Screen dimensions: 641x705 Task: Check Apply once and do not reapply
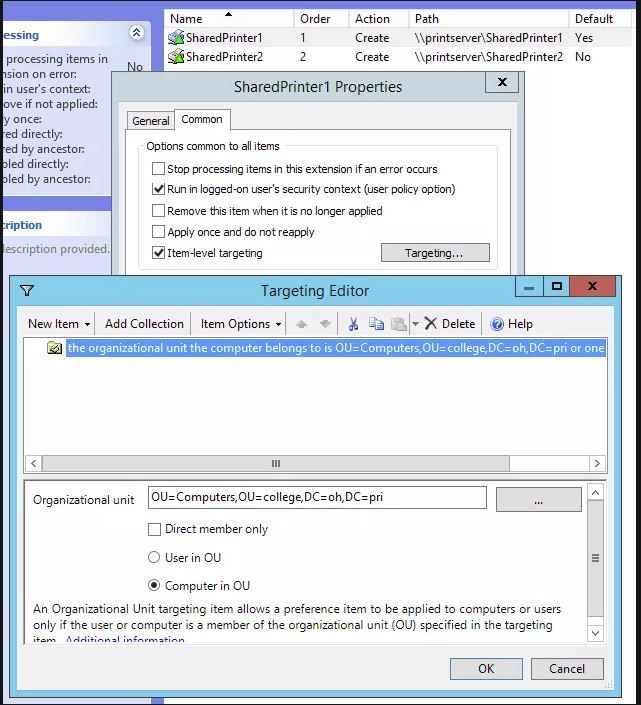tap(158, 232)
